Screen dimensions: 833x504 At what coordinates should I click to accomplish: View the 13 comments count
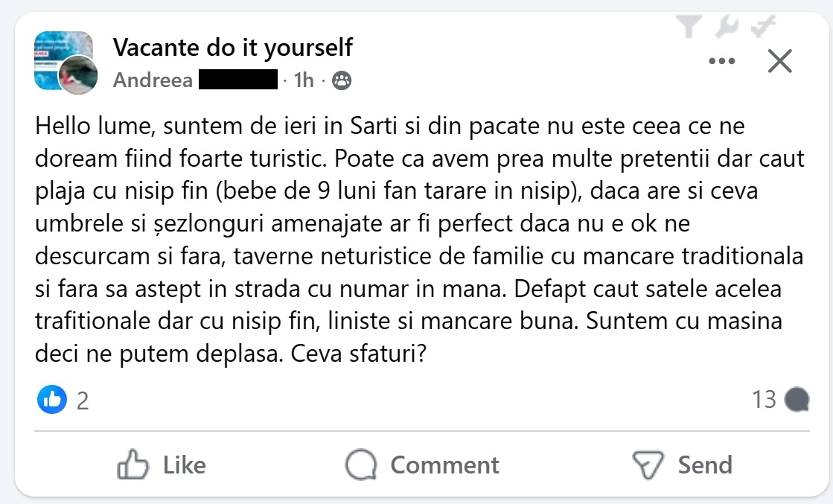(x=764, y=401)
